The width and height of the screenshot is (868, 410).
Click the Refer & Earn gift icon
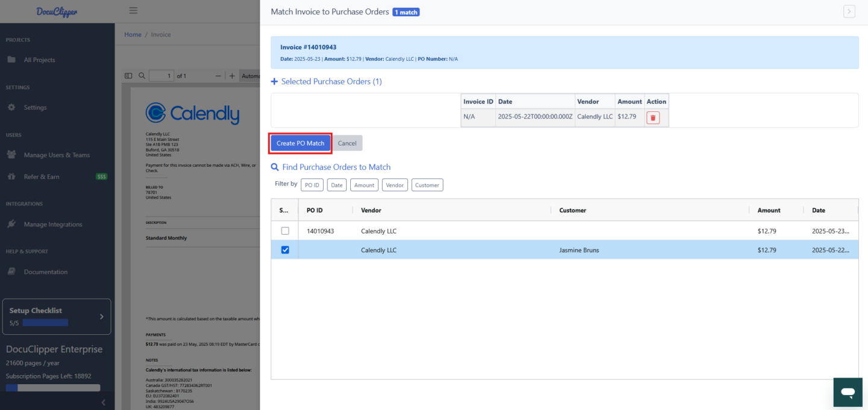11,176
